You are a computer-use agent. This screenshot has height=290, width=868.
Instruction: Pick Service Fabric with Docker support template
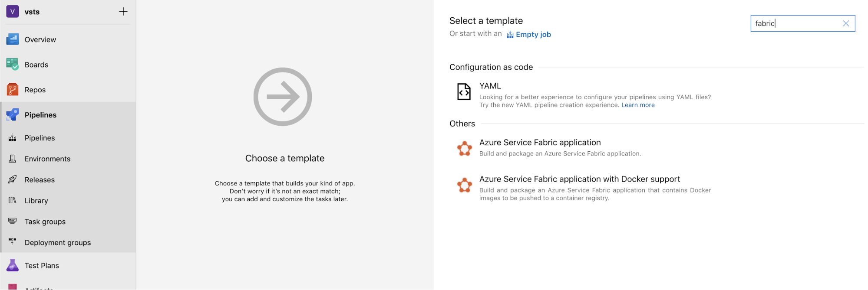point(579,179)
